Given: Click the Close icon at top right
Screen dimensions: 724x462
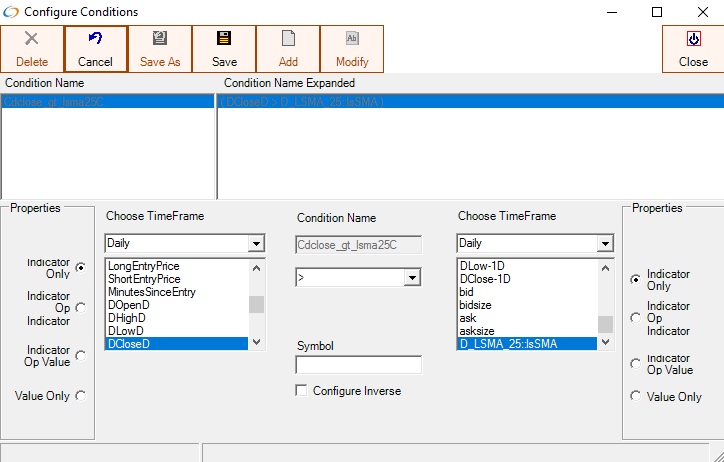Looking at the screenshot, I should point(693,39).
